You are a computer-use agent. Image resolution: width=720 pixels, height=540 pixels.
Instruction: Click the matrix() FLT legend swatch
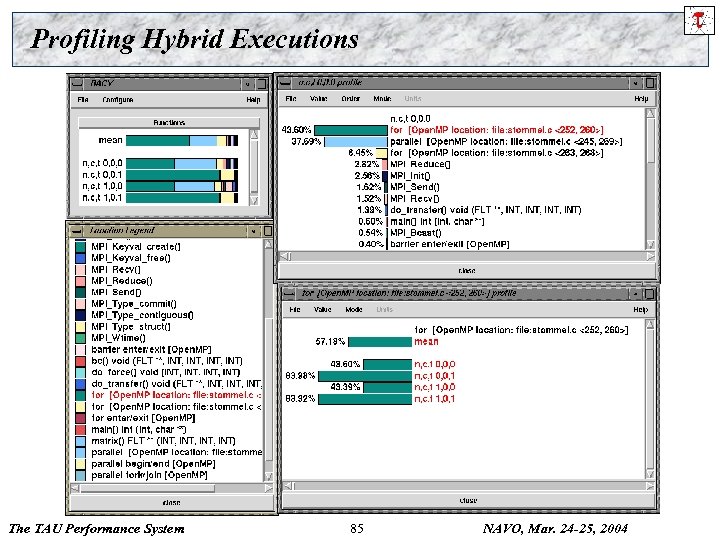(x=80, y=441)
